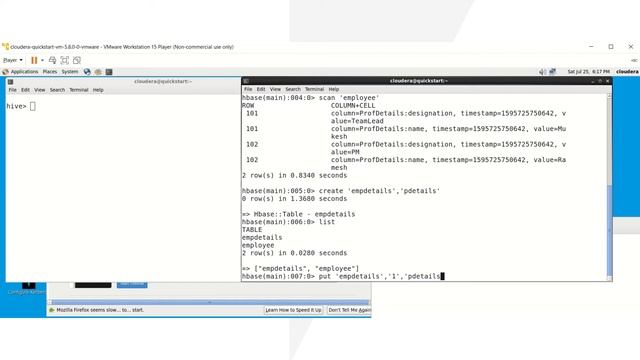
Task: Click the '0 row(s) in 1.3680 seconds' line
Action: [294, 199]
